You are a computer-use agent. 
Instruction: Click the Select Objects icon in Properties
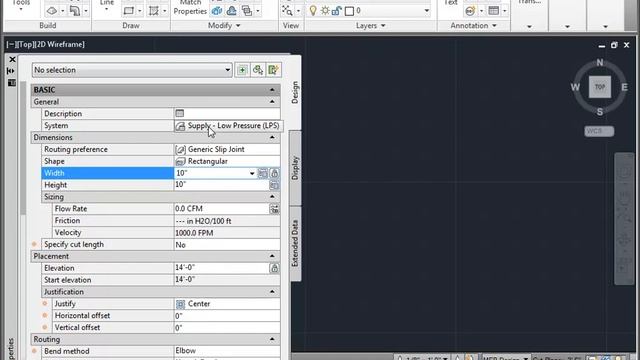(x=258, y=70)
